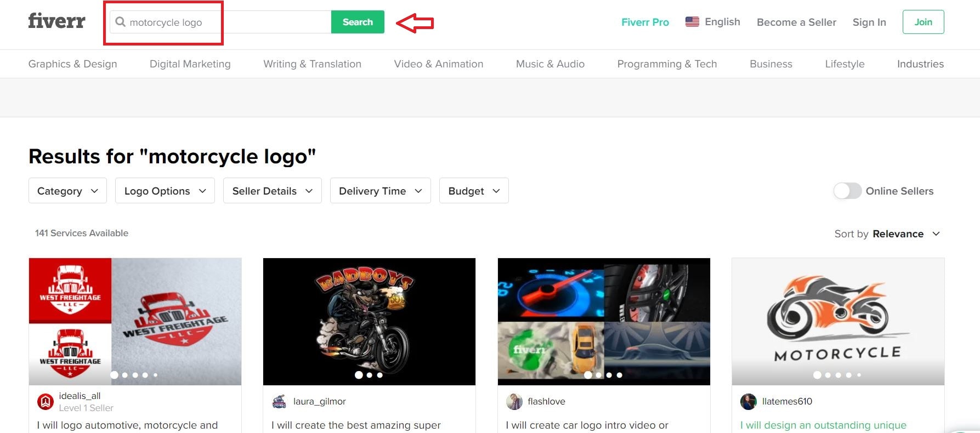Image resolution: width=980 pixels, height=433 pixels.
Task: Open laura_gilmor seller avatar
Action: tap(279, 401)
